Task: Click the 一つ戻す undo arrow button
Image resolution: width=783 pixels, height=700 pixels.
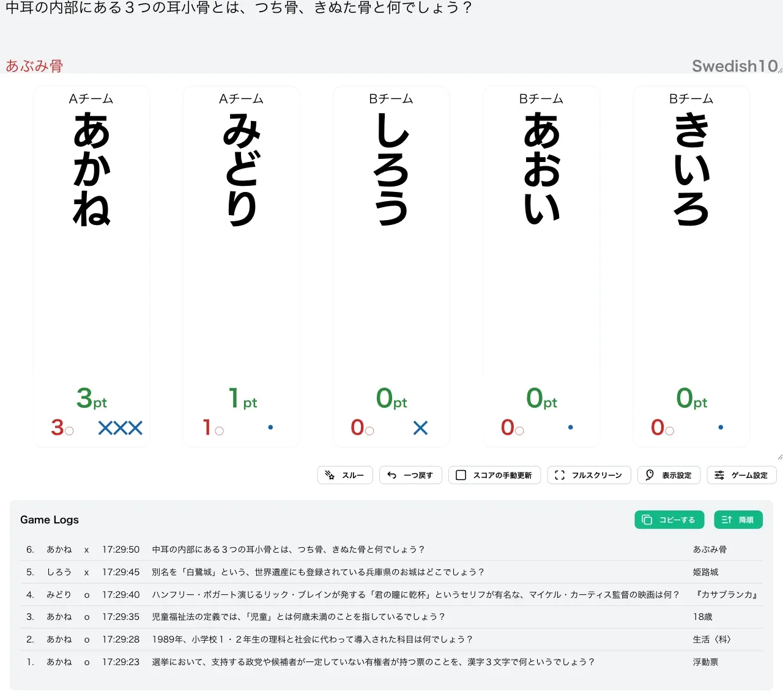Action: (410, 475)
